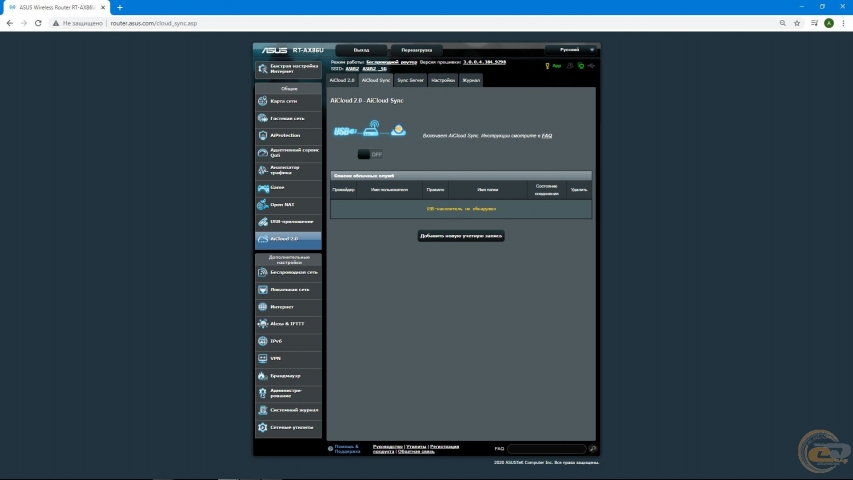Screen dimensions: 853x480
Task: Open Wireless network settings in sidebar
Action: pyautogui.click(x=288, y=272)
